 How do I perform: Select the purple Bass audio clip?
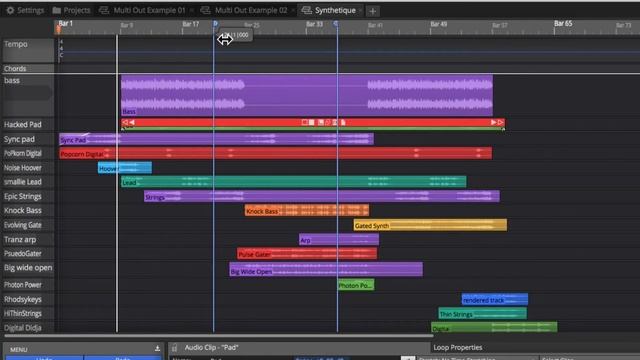(x=307, y=96)
